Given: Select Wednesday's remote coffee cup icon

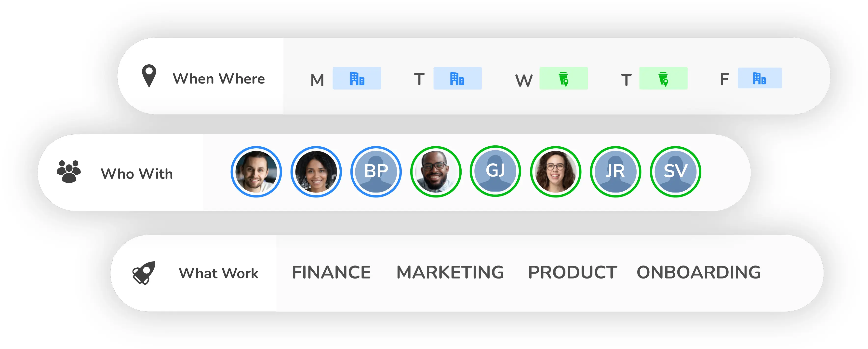Looking at the screenshot, I should (x=563, y=79).
